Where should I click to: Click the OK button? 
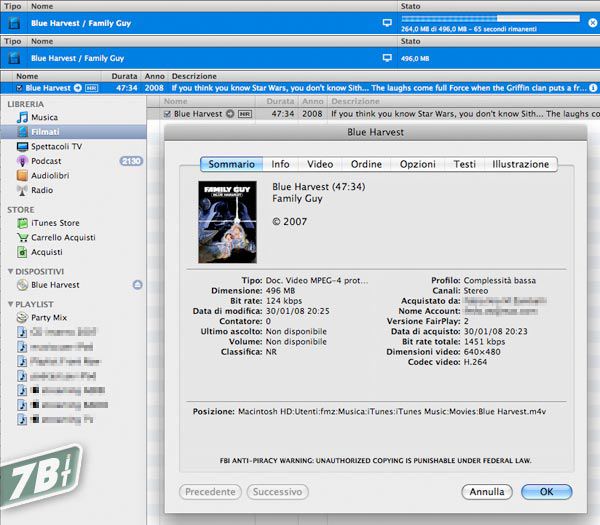pyautogui.click(x=546, y=492)
